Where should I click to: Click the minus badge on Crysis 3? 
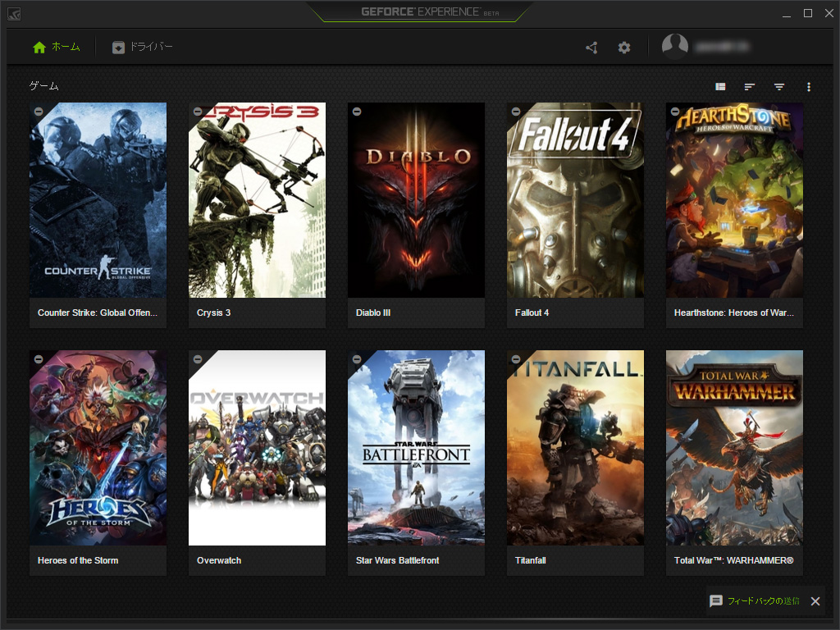(197, 112)
